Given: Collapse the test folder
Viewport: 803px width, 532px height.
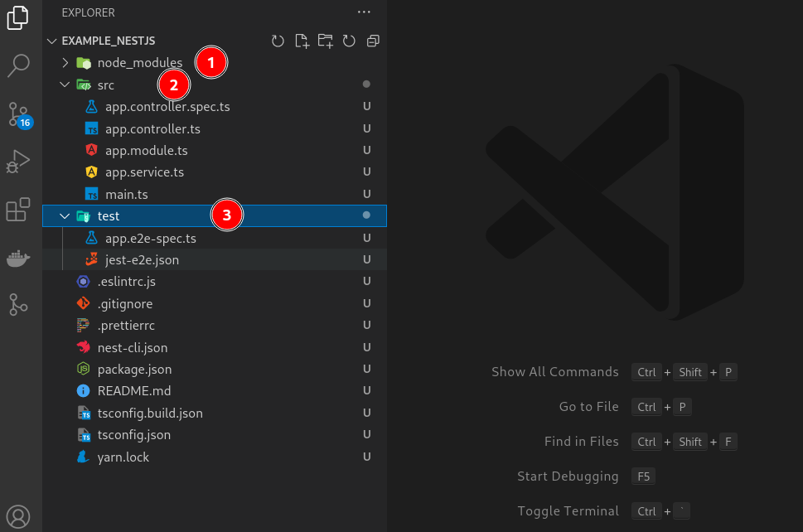Looking at the screenshot, I should [65, 215].
